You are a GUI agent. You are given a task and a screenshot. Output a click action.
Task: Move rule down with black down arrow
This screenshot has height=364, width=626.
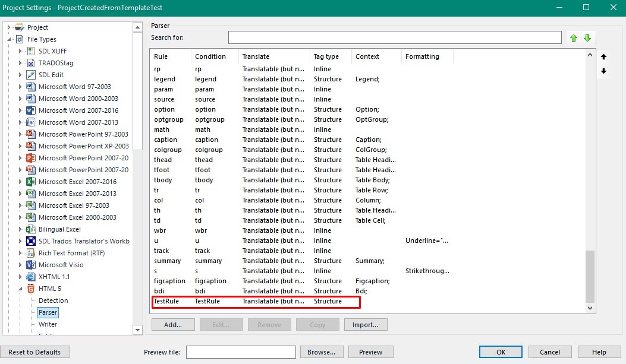click(x=604, y=71)
